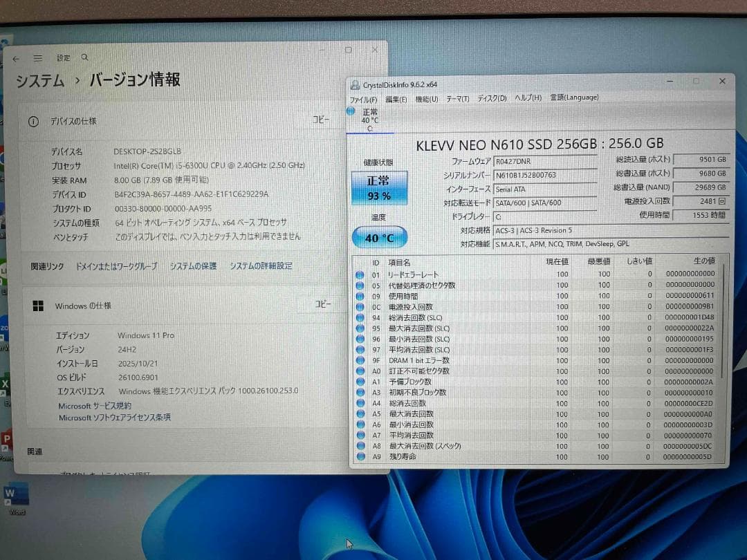Open テーマ(T) menu in CrystalDiskInfo

pyautogui.click(x=457, y=99)
